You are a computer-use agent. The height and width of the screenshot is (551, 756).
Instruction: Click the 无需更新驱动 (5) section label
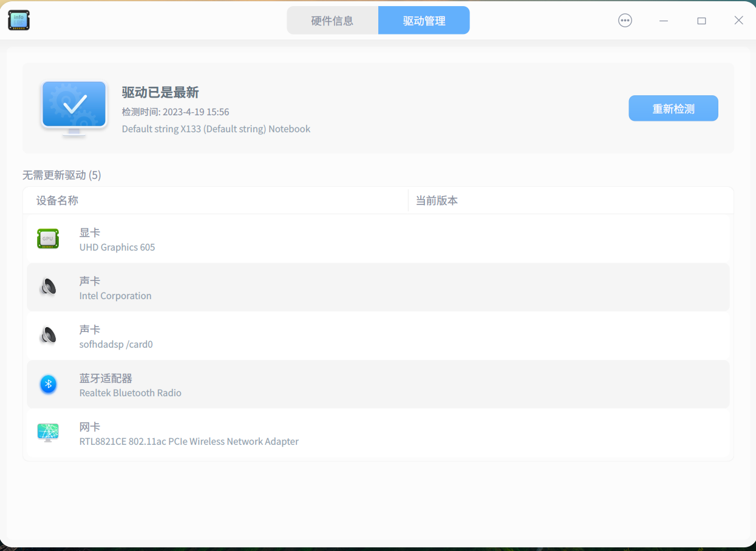(61, 175)
